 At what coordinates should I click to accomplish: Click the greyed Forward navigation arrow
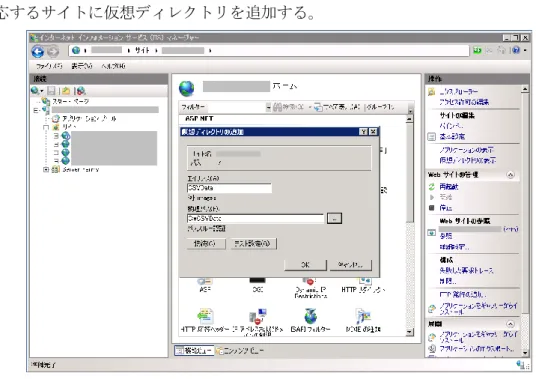click(53, 51)
